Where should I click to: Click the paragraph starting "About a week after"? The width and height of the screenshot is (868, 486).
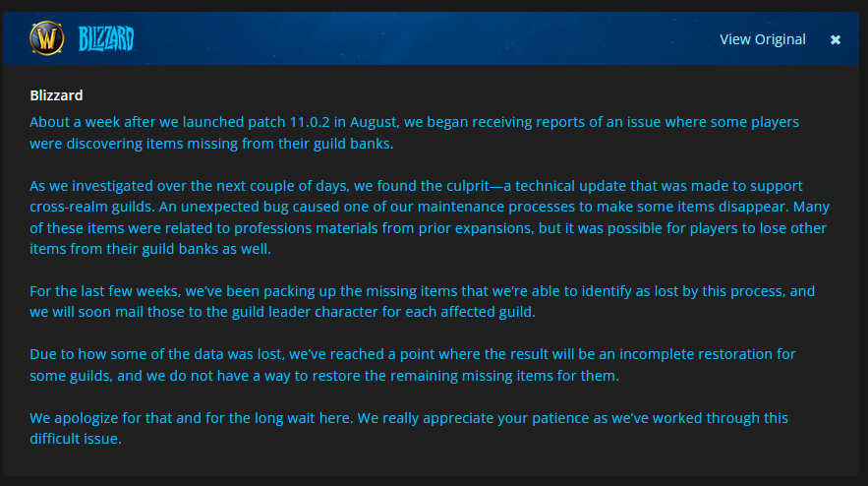point(414,133)
